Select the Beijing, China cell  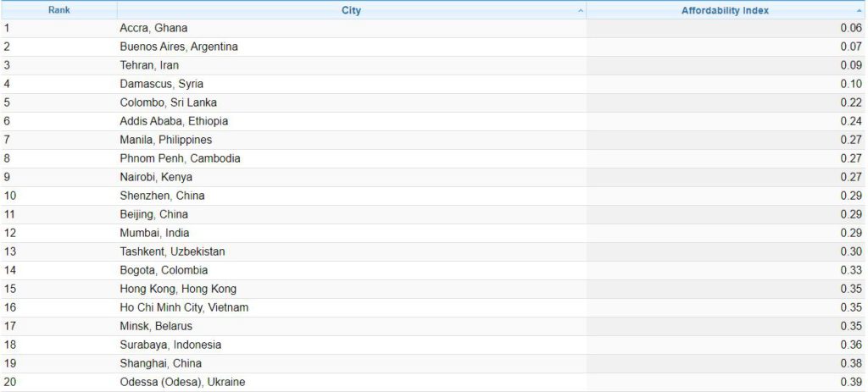[352, 214]
